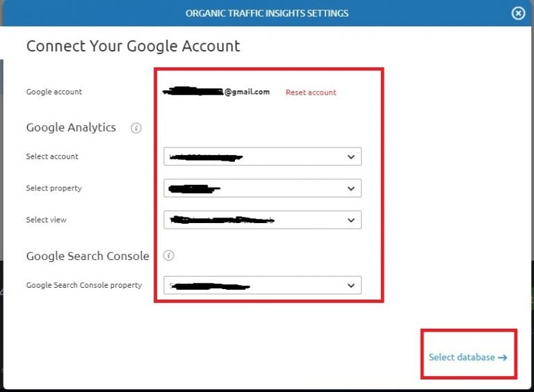The height and width of the screenshot is (392, 534).
Task: Click the Select database link
Action: coord(468,357)
